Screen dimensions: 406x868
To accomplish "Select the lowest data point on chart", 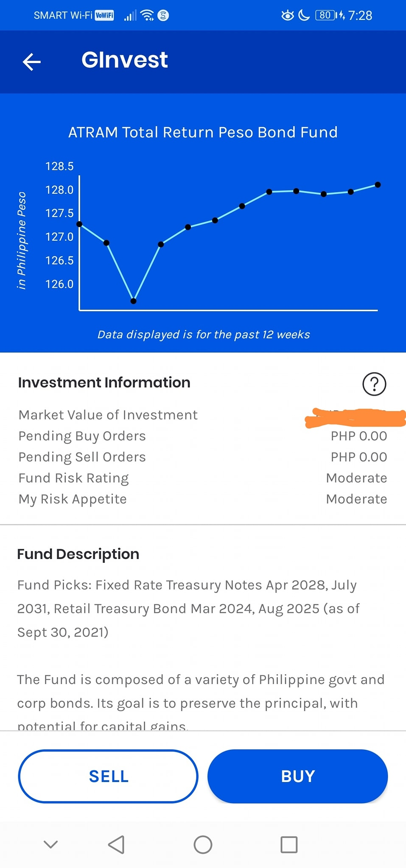I will (134, 301).
